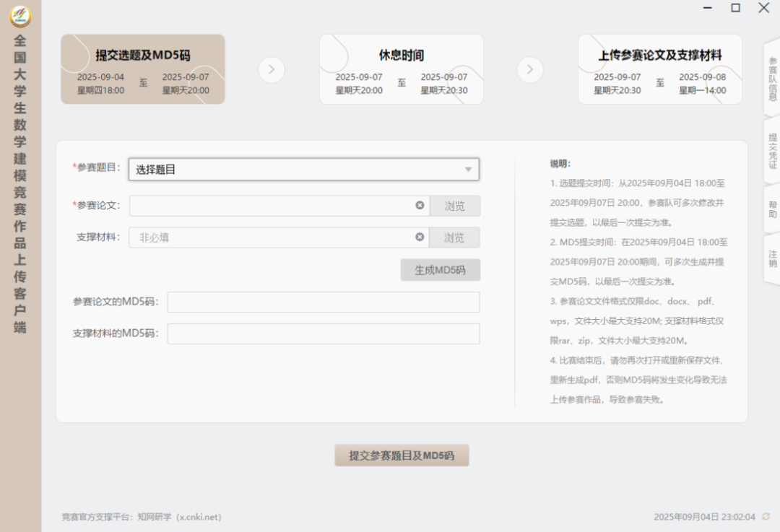The width and height of the screenshot is (780, 532).
Task: Click the 生成MD5码 button
Action: point(441,270)
